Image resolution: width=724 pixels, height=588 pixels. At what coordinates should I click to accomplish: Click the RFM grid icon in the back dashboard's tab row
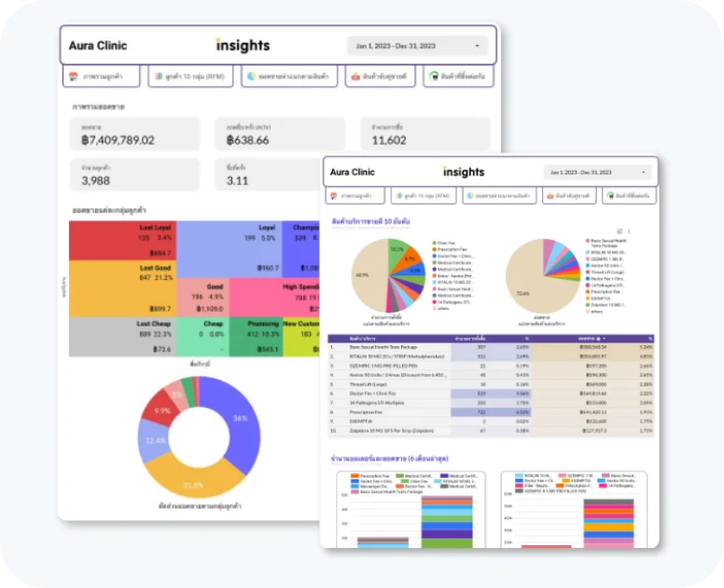[160, 77]
